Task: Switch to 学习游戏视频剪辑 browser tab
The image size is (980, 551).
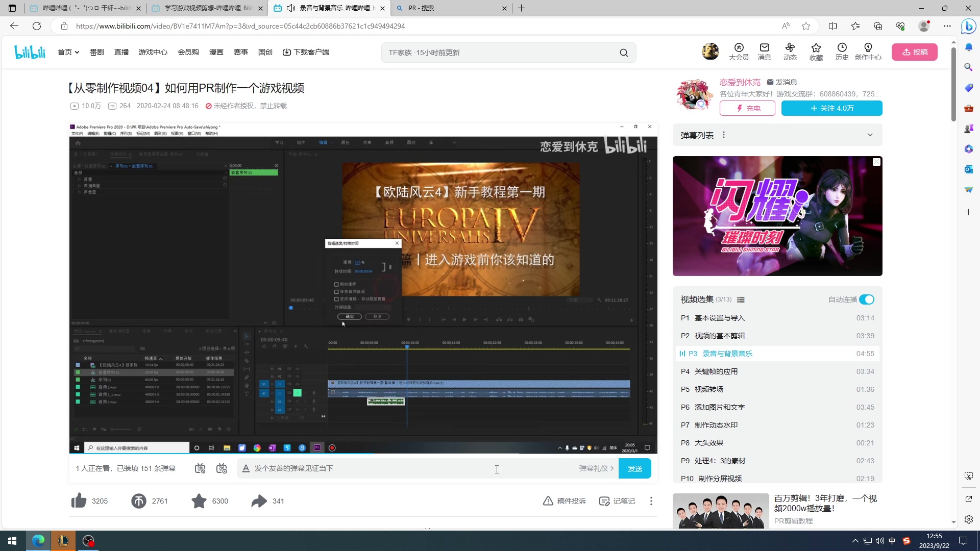Action: 207,8
